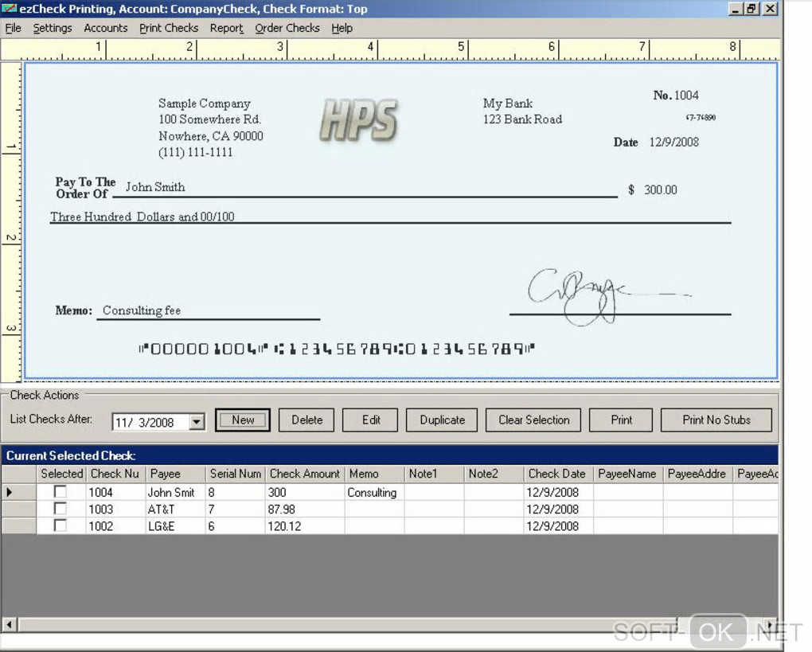
Task: Click the PayeeAddre column header
Action: [x=698, y=474]
